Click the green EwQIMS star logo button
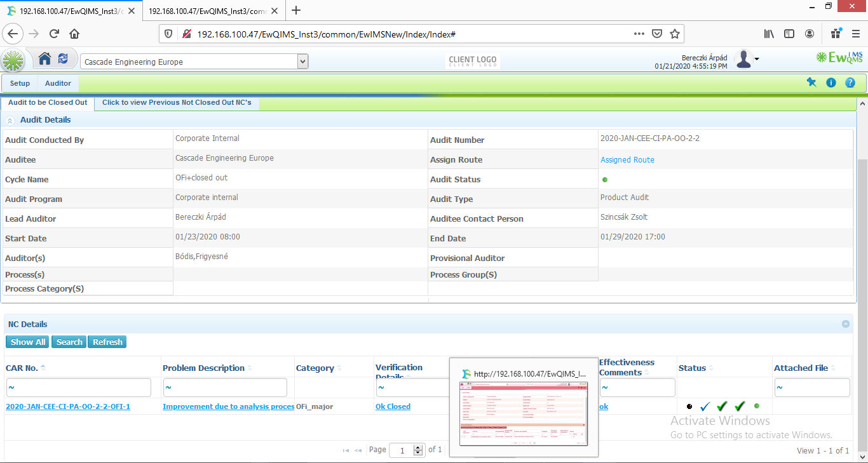The height and width of the screenshot is (463, 868). pyautogui.click(x=13, y=60)
